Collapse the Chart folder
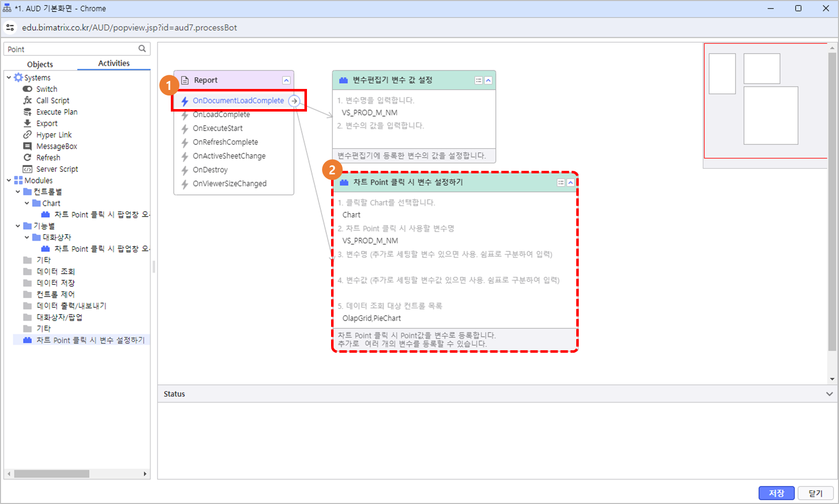839x504 pixels. [27, 203]
